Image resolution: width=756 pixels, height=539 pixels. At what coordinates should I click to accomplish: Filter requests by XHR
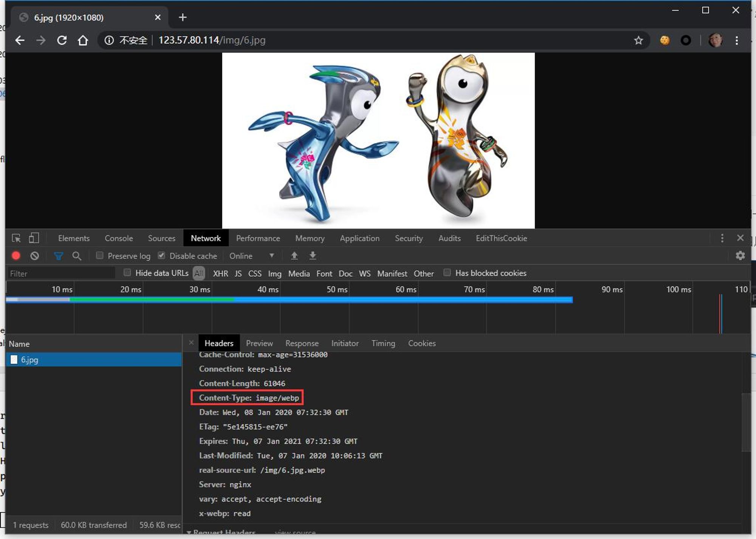coord(220,273)
